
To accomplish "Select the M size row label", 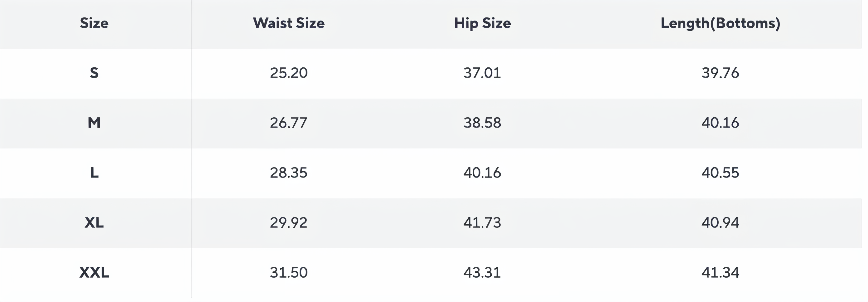I will click(94, 123).
